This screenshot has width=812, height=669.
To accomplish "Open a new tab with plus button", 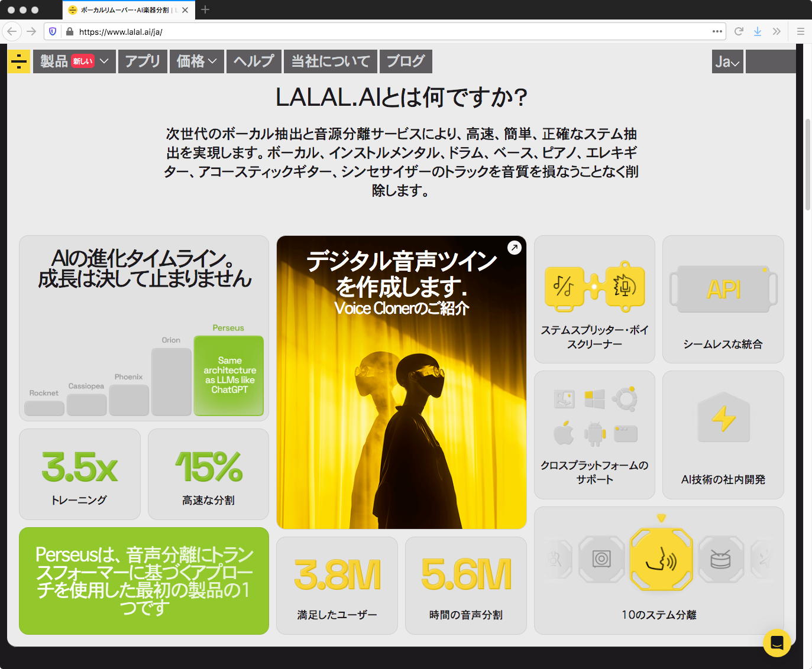I will (x=205, y=9).
